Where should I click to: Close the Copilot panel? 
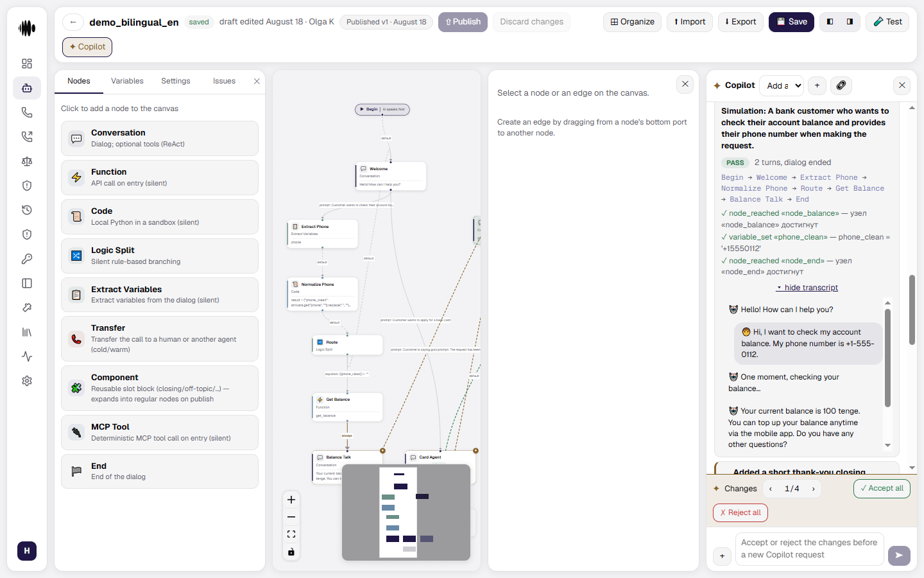(x=902, y=85)
